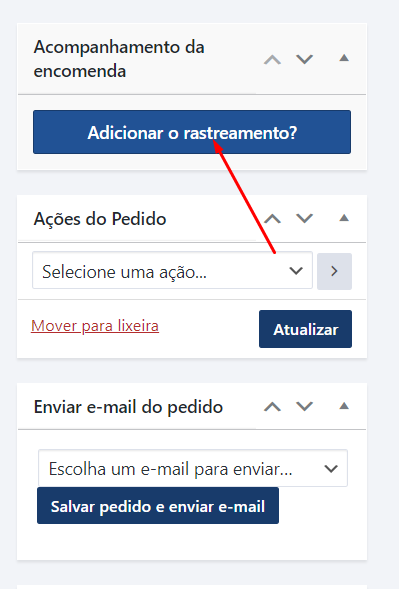The image size is (399, 589).
Task: Move Ações do Pedido panel down
Action: (304, 218)
